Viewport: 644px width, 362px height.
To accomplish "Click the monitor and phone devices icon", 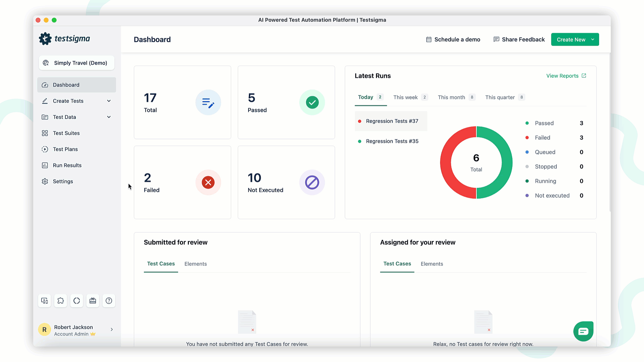I will pyautogui.click(x=44, y=301).
